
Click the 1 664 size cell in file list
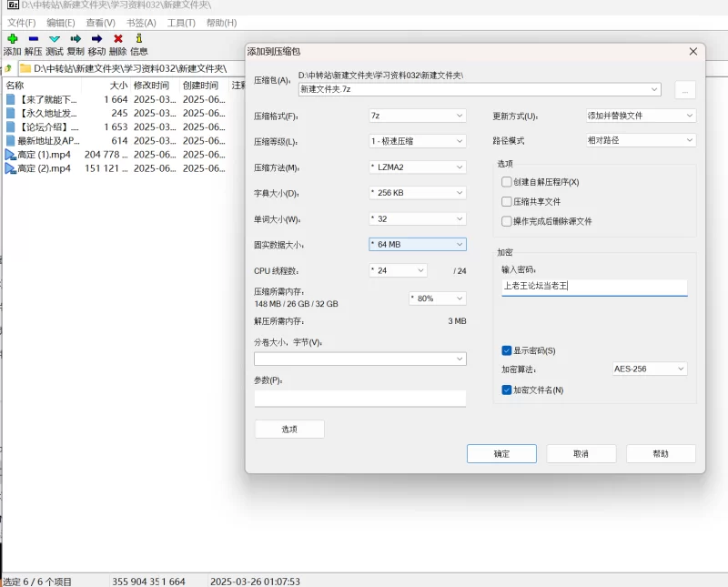coord(116,99)
